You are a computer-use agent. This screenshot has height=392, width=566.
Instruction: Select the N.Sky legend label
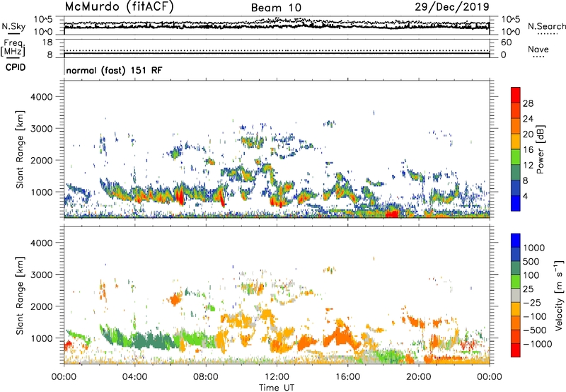pyautogui.click(x=13, y=26)
